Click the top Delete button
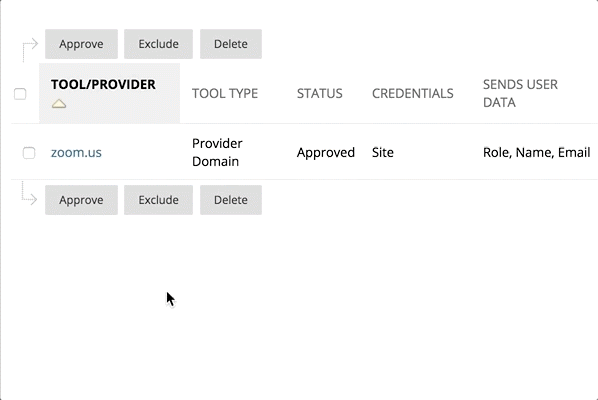This screenshot has height=400, width=598. click(231, 44)
